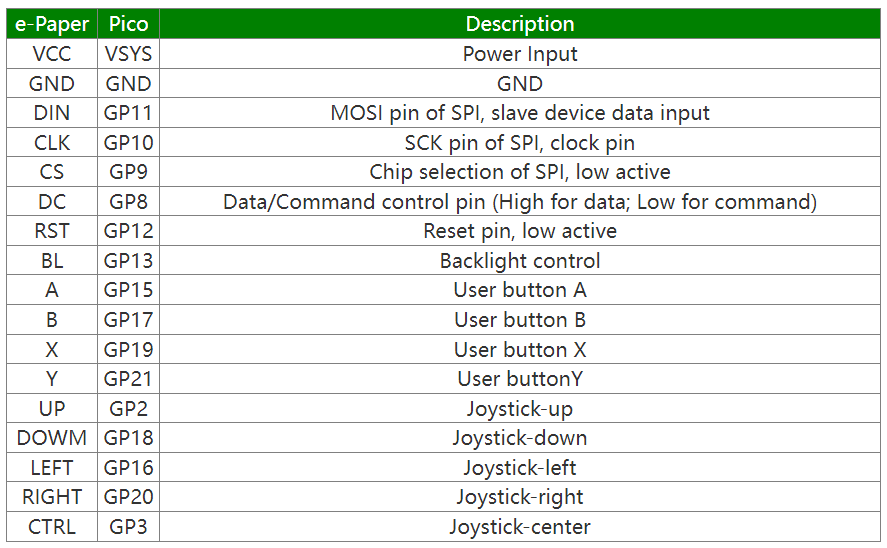Click the Data/Command control pin description
This screenshot has width=887, height=548.
(520, 202)
